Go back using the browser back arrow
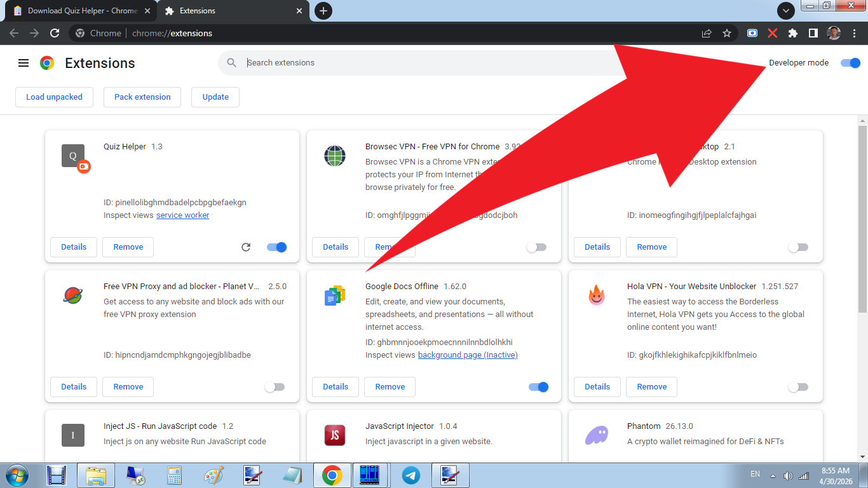Screen dimensions: 868x488 (14, 33)
